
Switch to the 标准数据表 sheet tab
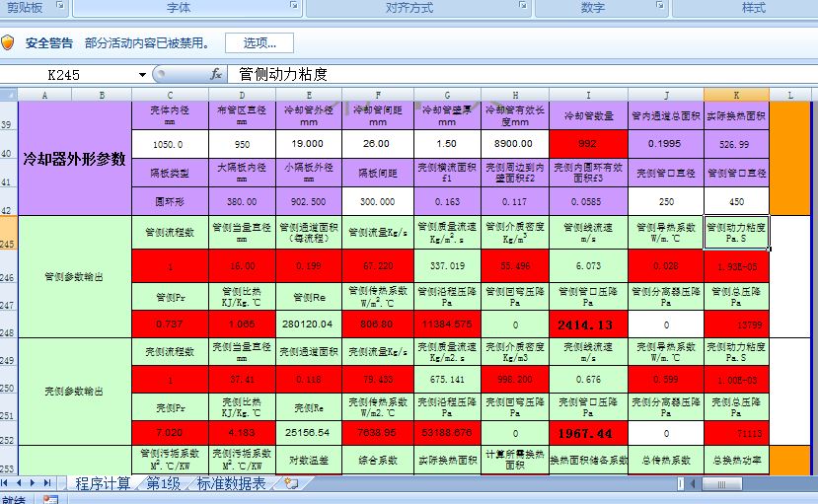click(x=231, y=483)
